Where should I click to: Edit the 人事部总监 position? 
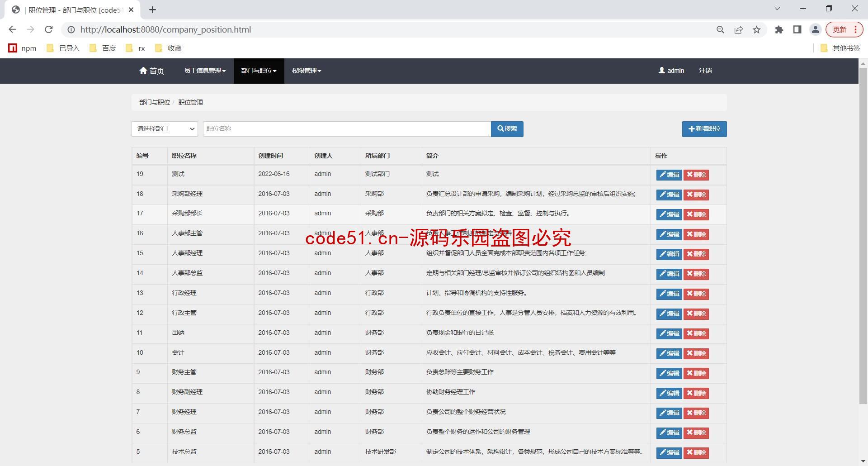click(669, 274)
